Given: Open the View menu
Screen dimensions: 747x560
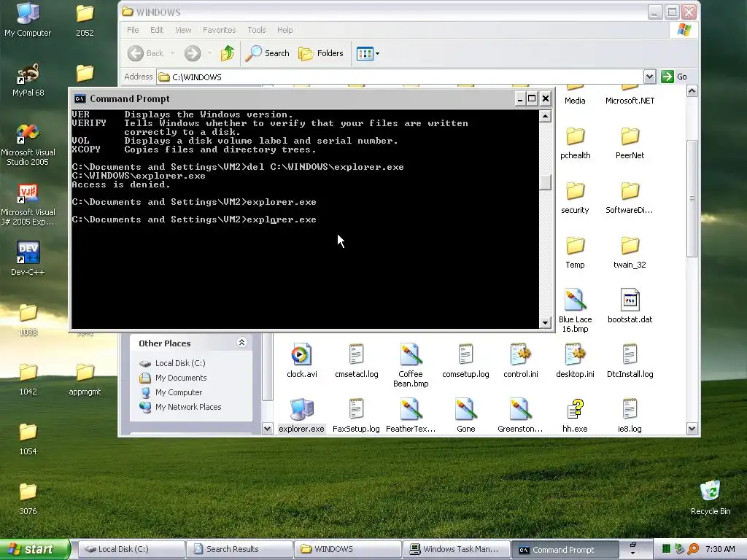Looking at the screenshot, I should click(x=183, y=30).
